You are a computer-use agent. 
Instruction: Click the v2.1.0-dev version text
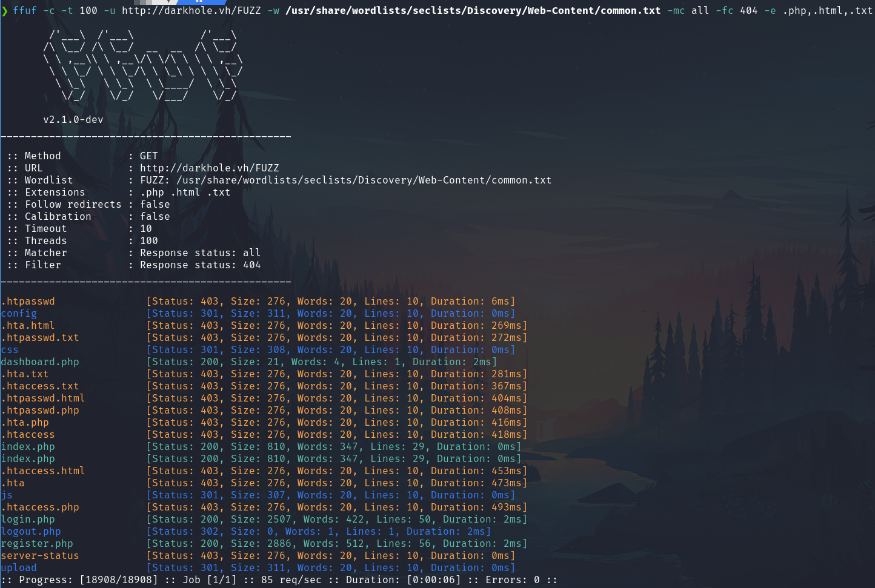pyautogui.click(x=73, y=120)
